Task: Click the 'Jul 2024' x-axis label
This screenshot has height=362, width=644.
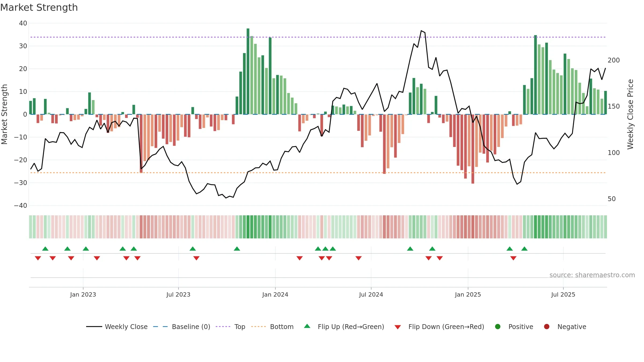Action: coord(371,295)
